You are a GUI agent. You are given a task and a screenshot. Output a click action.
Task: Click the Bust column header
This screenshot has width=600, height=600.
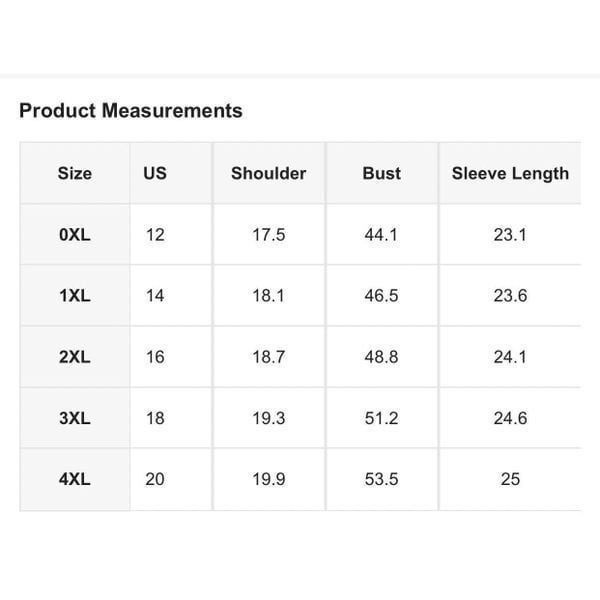pyautogui.click(x=382, y=173)
